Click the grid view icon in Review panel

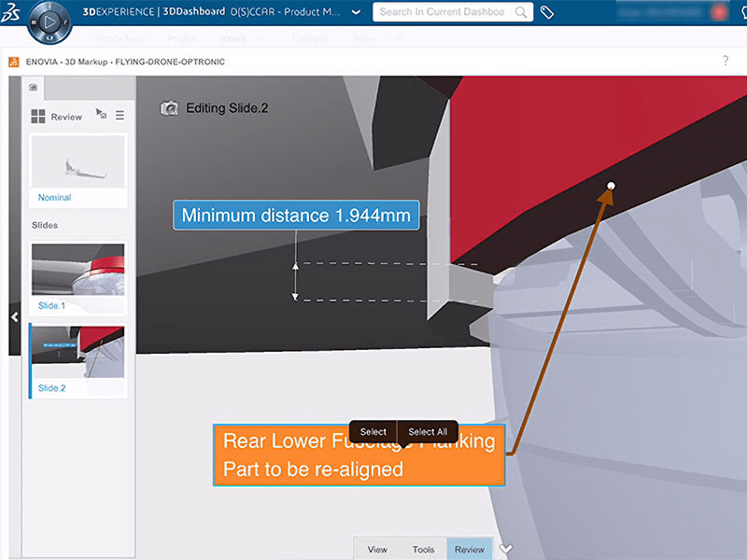(38, 115)
